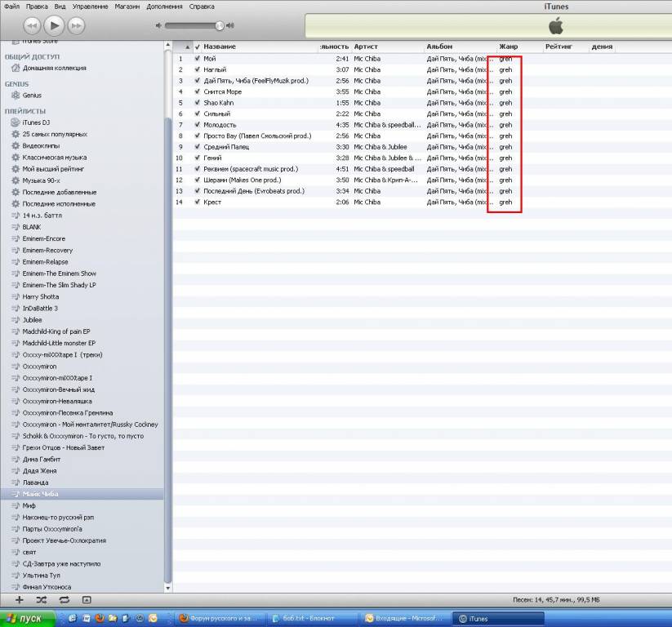Click the checkmark column header
Screen dimensions: 672x627
[x=197, y=47]
